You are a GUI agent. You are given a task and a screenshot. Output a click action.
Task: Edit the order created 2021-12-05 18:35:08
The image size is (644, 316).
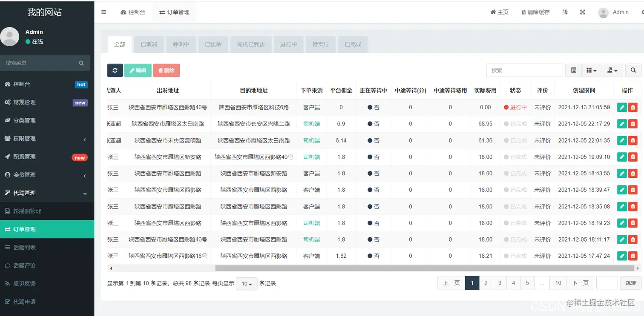(622, 207)
